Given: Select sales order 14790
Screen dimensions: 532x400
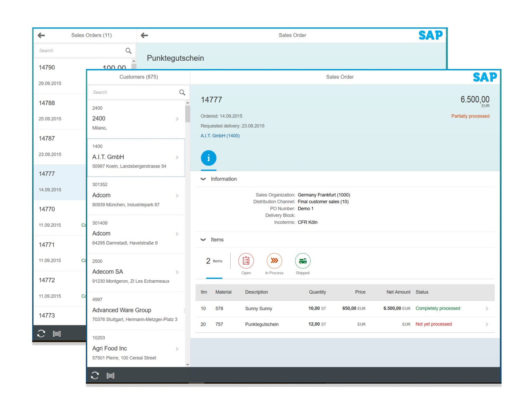Looking at the screenshot, I should [x=60, y=76].
